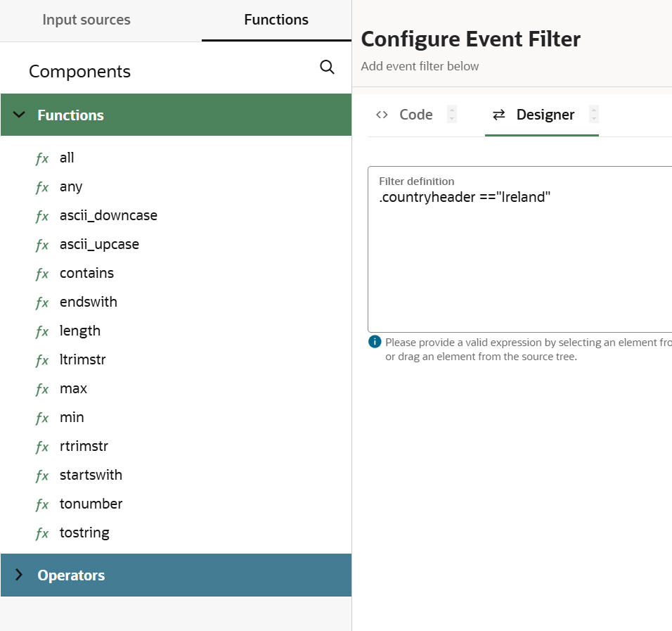This screenshot has width=672, height=631.
Task: Click the search icon in Components
Action: pos(327,67)
